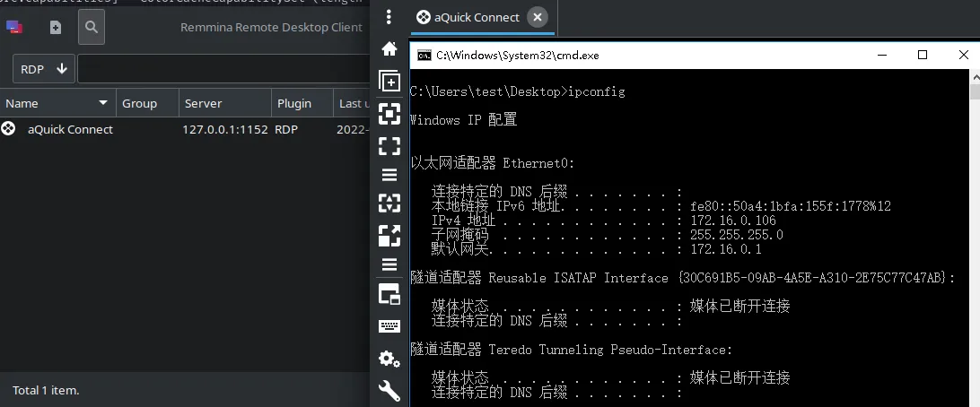Toggle the search bar button
The width and height of the screenshot is (980, 407).
tap(92, 28)
